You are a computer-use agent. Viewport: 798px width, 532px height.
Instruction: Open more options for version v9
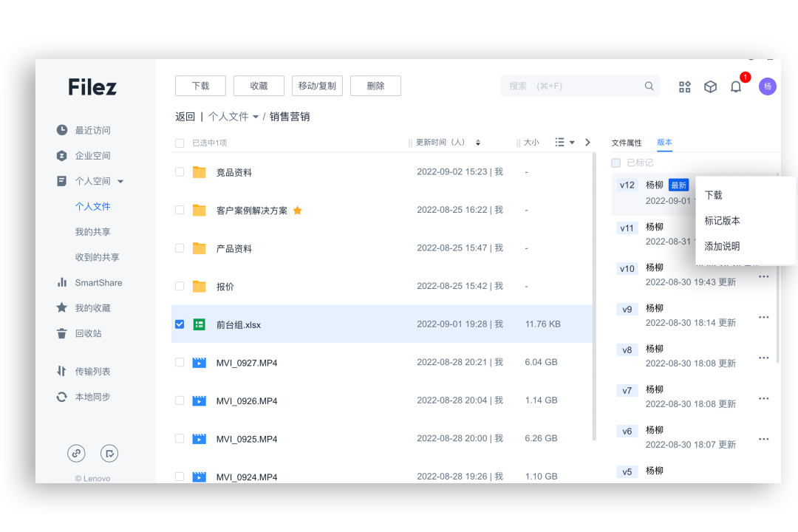763,317
